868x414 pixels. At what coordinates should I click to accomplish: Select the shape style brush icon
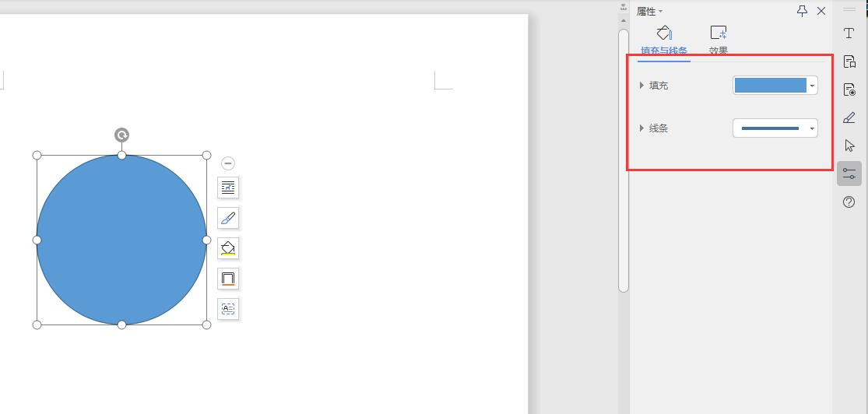(228, 218)
